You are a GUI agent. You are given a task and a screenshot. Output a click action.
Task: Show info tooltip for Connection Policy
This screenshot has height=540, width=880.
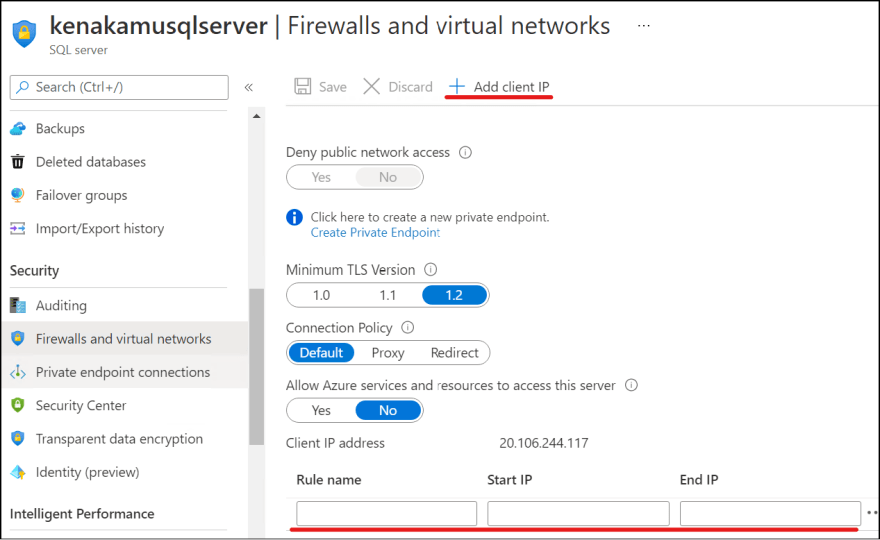point(408,327)
